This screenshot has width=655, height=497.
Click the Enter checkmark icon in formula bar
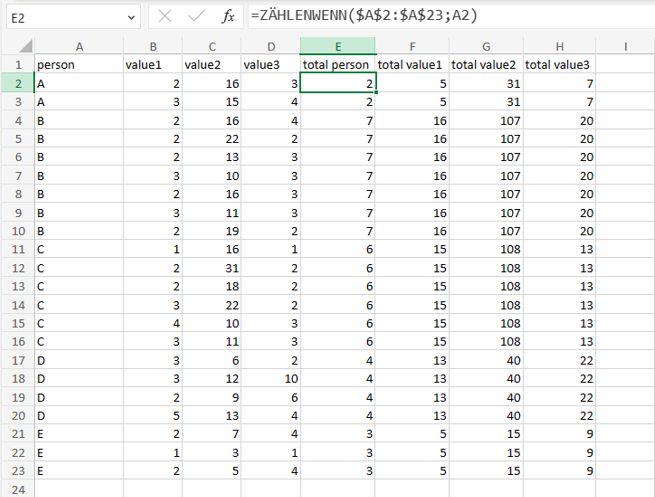[x=196, y=17]
